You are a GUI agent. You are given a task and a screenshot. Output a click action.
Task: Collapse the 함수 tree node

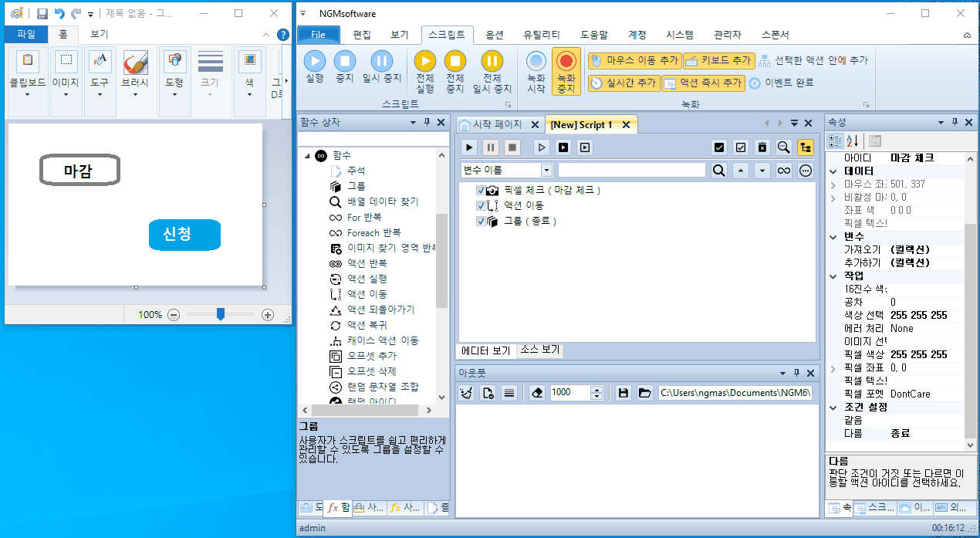tap(307, 155)
